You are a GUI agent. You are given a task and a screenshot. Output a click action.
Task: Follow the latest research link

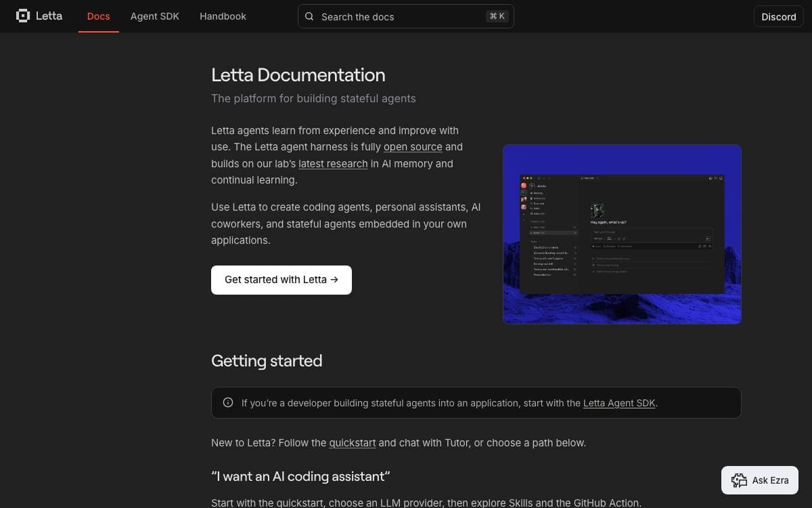[x=333, y=164]
